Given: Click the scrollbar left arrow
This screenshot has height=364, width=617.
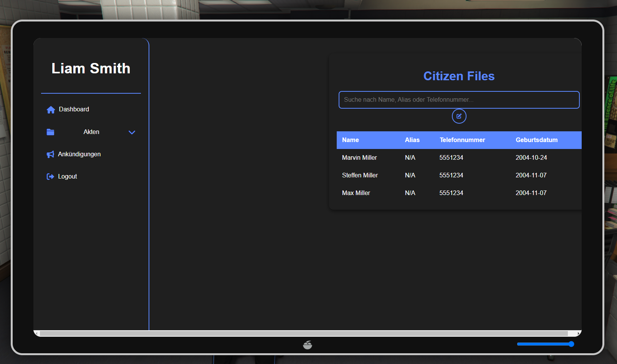Looking at the screenshot, I should coord(37,333).
